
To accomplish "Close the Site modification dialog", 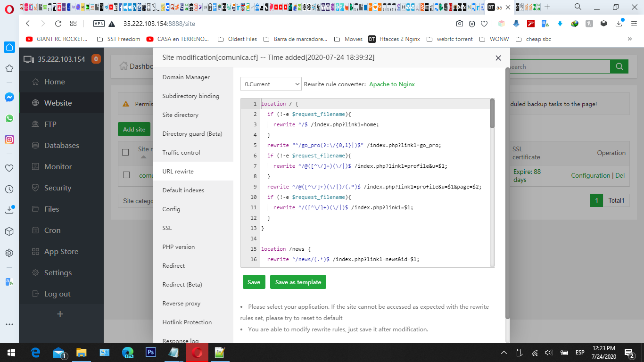I will (498, 58).
